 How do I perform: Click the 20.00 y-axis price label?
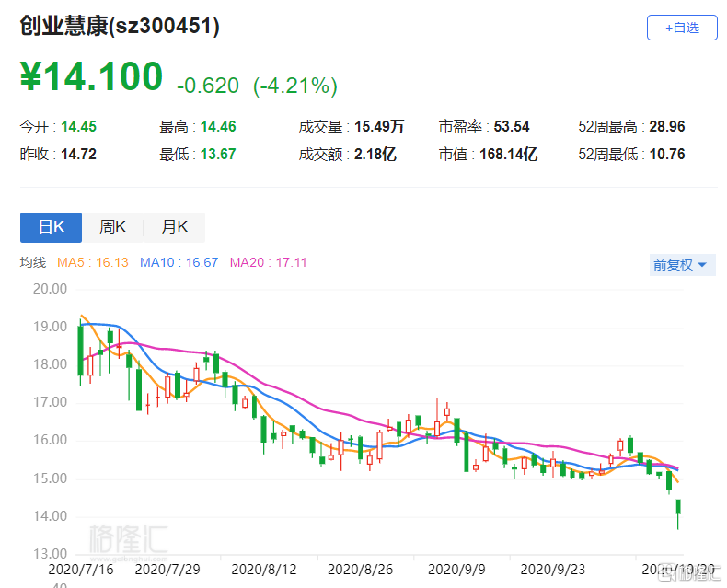[50, 289]
